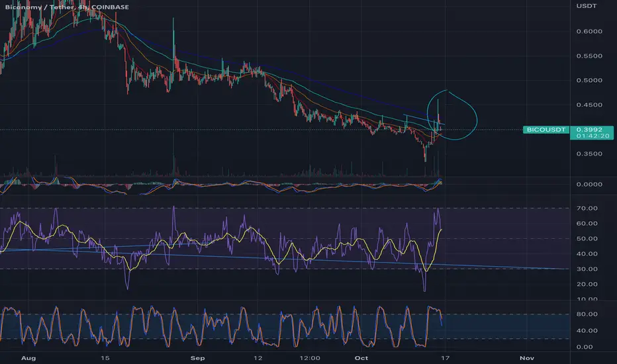
Task: Click the 0.5000 price axis label
Action: pos(589,80)
